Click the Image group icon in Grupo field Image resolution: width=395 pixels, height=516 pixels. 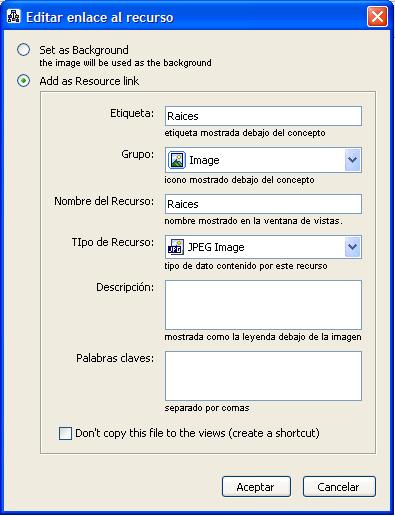(x=177, y=160)
